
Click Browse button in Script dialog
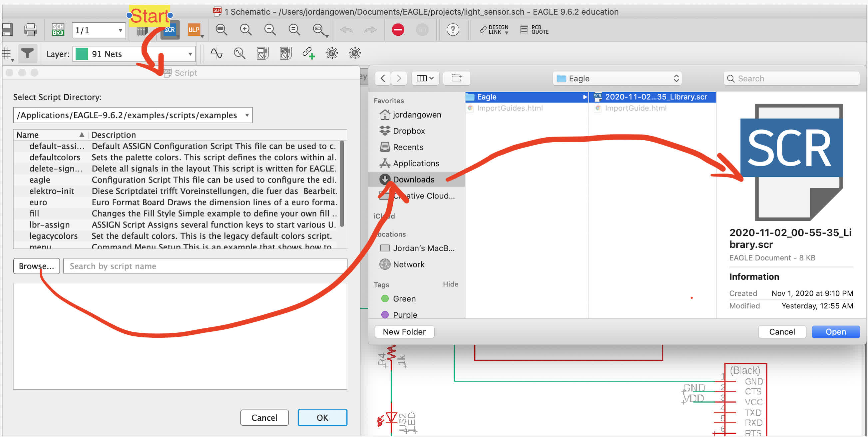[36, 266]
